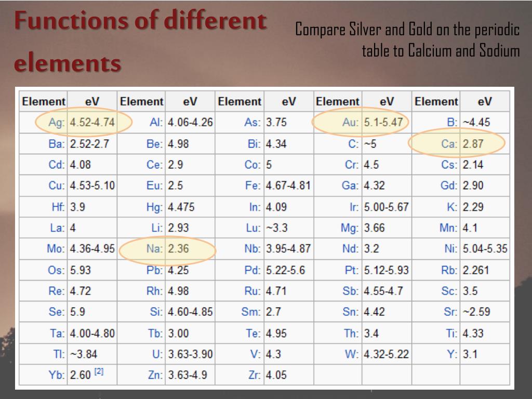
Task: Select the value 4.32-5.22 for W
Action: [386, 354]
